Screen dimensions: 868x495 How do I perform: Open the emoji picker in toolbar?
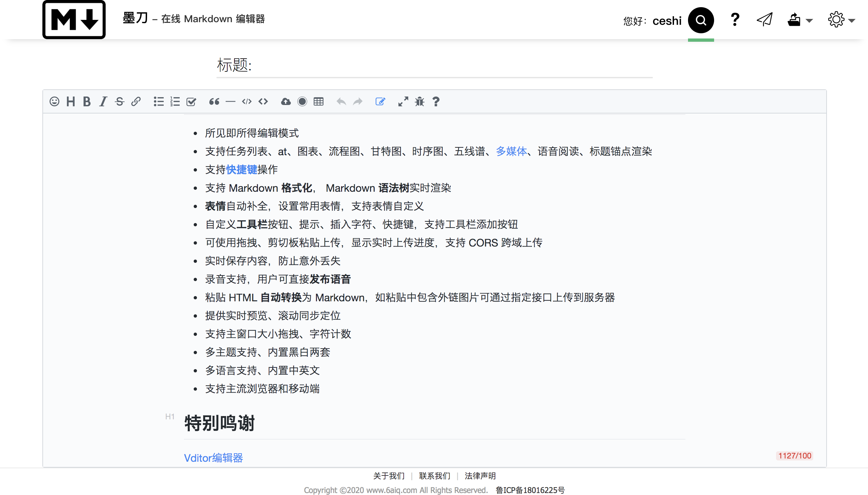click(x=54, y=101)
